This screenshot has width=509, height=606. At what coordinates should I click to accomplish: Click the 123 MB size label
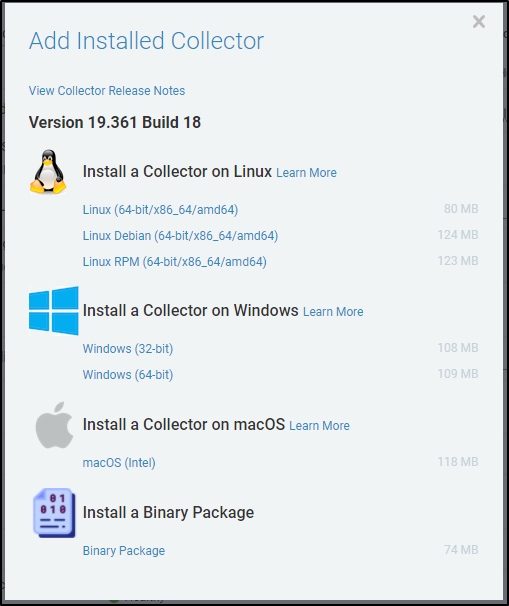coord(458,260)
